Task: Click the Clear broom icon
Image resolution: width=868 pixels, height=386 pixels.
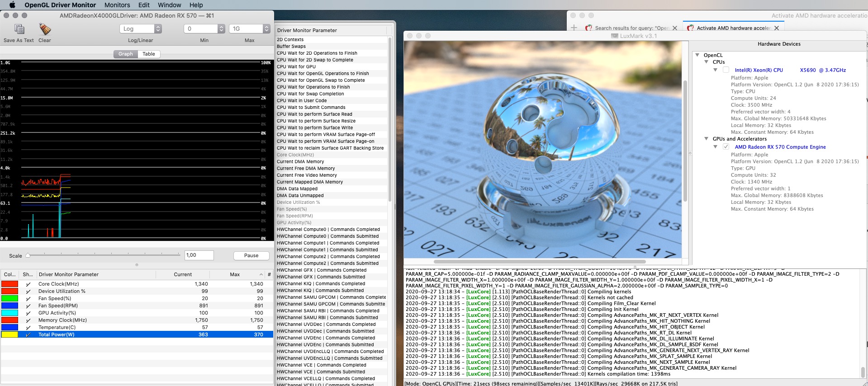Action: click(x=45, y=29)
